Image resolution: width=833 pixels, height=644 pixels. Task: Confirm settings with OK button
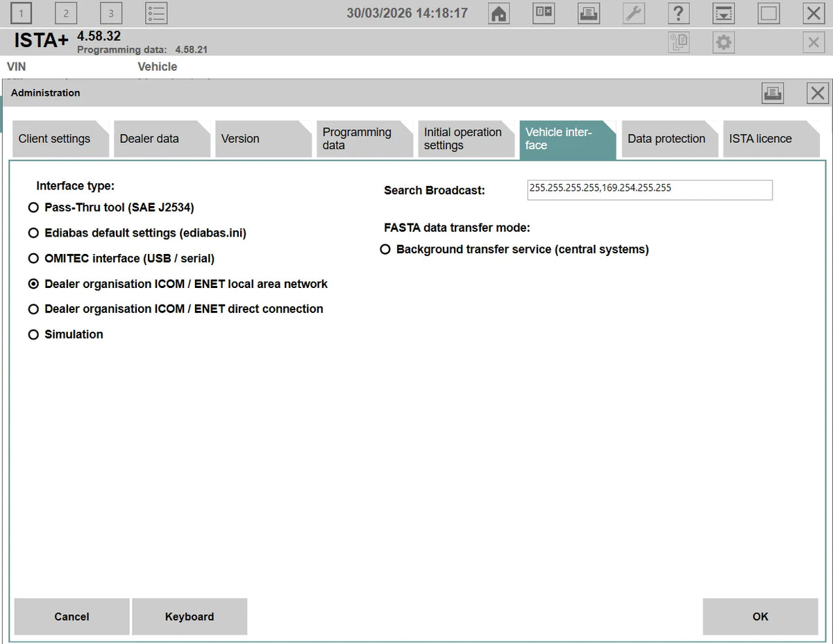tap(760, 616)
